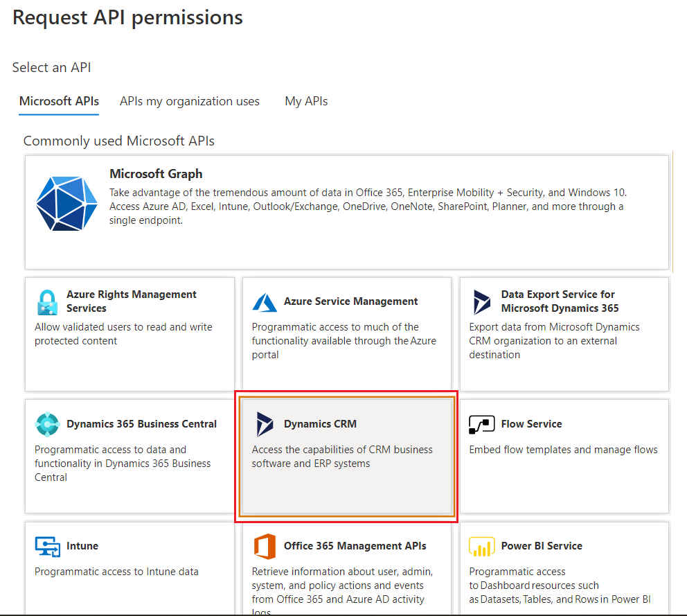The image size is (687, 616).
Task: Click 'Programmatic access to Intune data' text
Action: (x=116, y=572)
